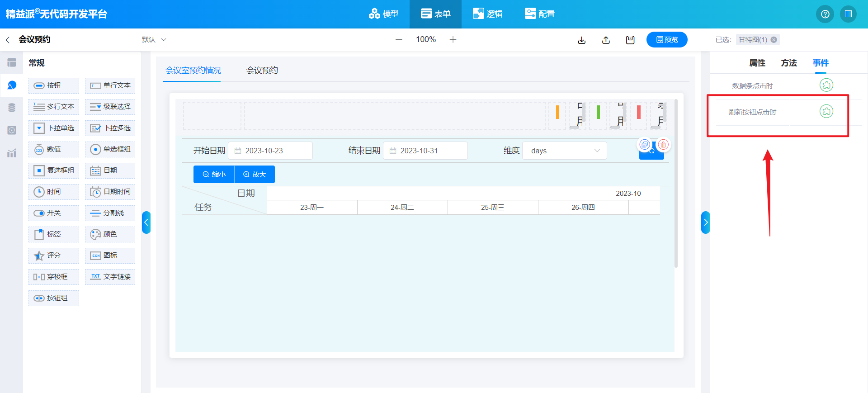
Task: Switch to the 表单 top tab
Action: (435, 14)
